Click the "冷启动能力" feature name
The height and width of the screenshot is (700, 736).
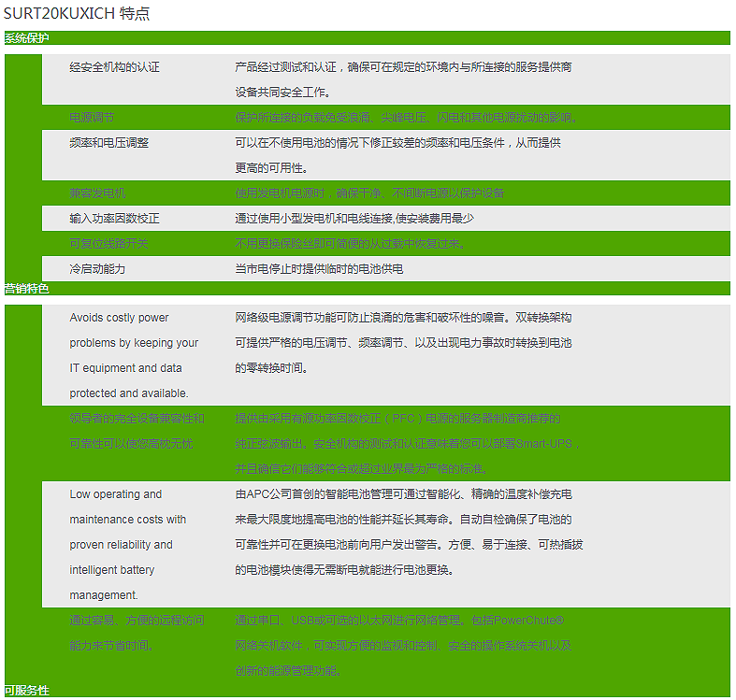pos(97,269)
